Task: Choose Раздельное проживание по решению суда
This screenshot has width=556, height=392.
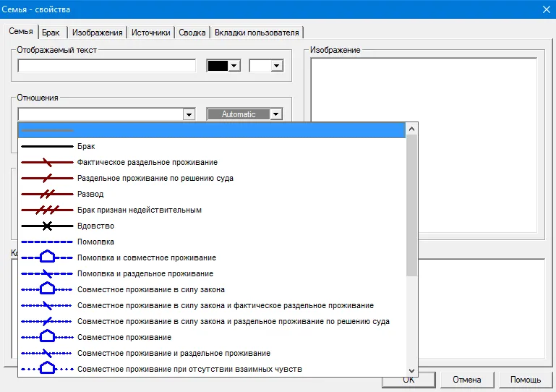Action: (155, 178)
